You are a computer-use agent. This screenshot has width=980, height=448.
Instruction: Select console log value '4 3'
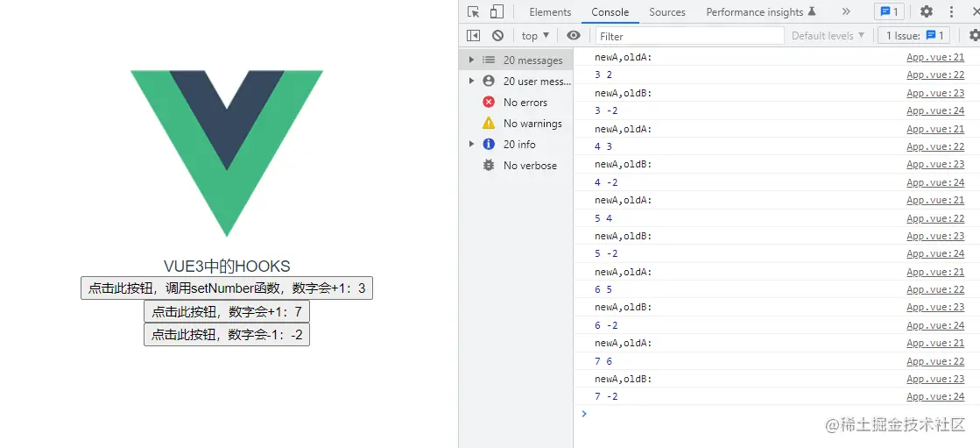pos(603,146)
